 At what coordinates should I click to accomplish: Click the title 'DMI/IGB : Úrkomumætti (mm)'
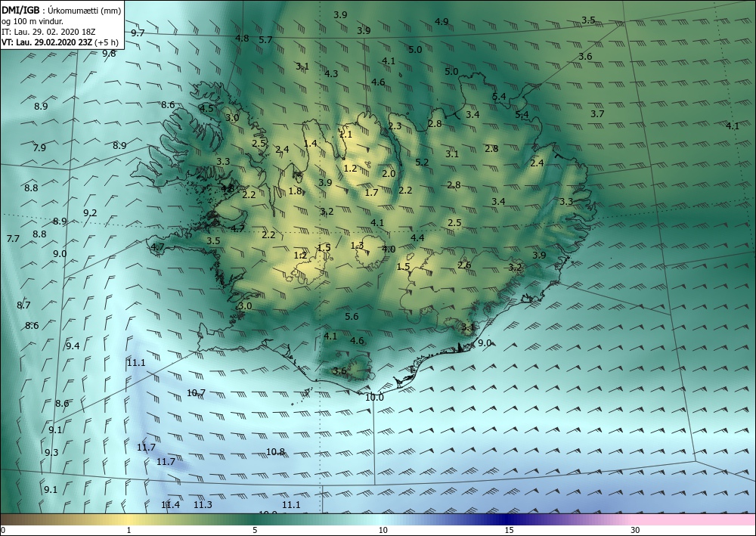[x=61, y=10]
